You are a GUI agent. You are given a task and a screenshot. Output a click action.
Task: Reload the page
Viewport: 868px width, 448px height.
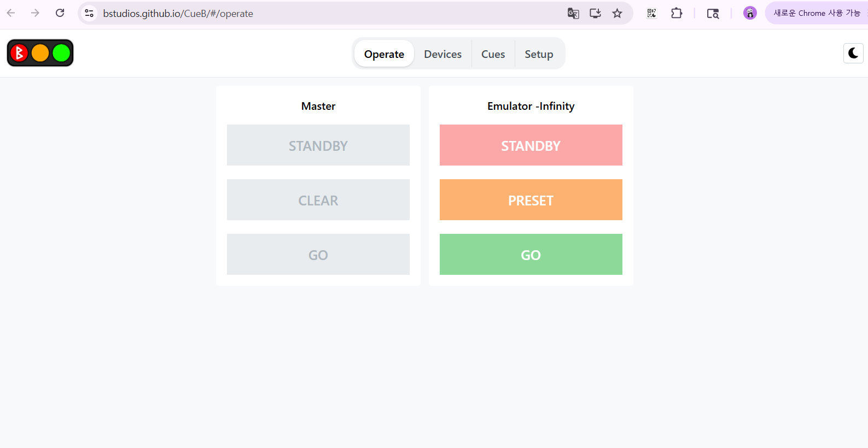tap(60, 13)
